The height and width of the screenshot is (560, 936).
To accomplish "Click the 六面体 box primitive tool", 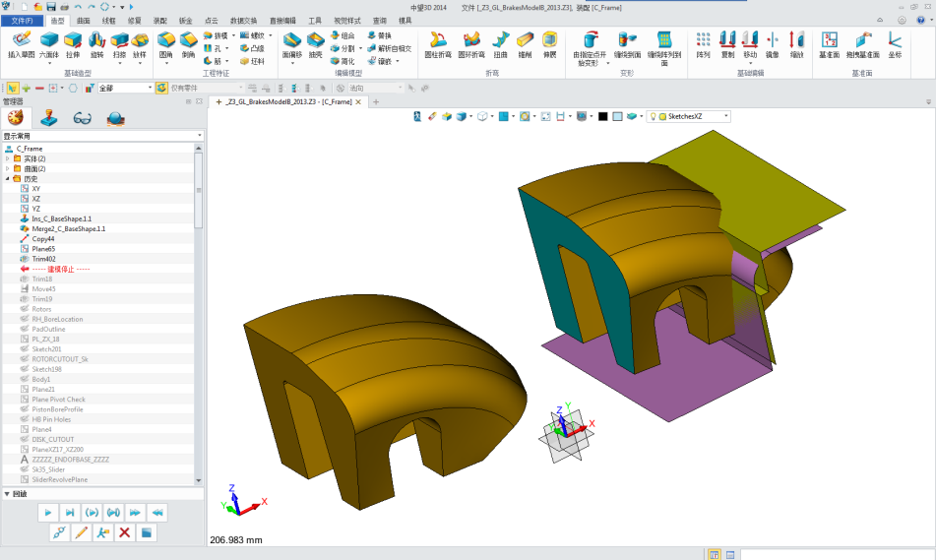I will (47, 43).
